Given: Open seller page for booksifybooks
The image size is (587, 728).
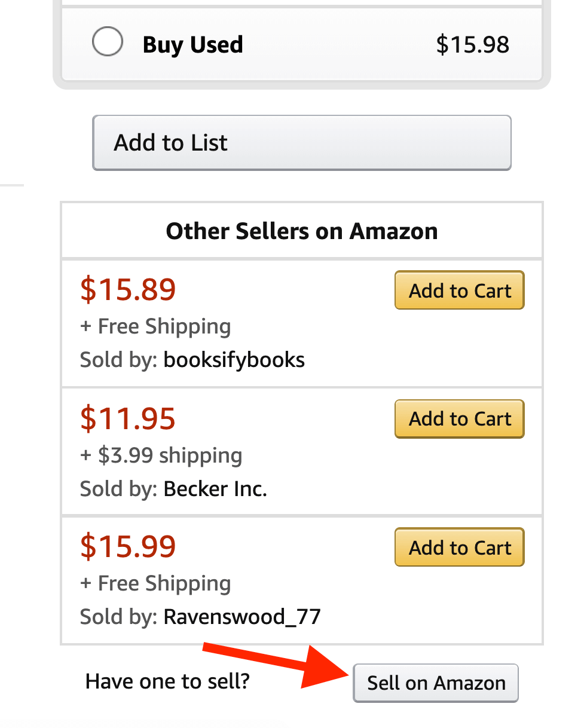Looking at the screenshot, I should pyautogui.click(x=234, y=359).
